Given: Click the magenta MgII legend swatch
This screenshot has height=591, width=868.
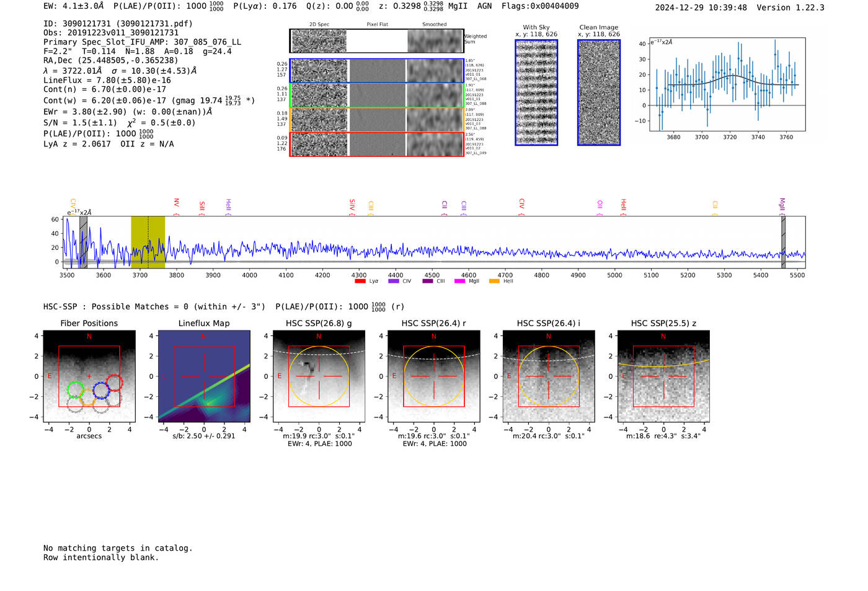Looking at the screenshot, I should [x=459, y=282].
